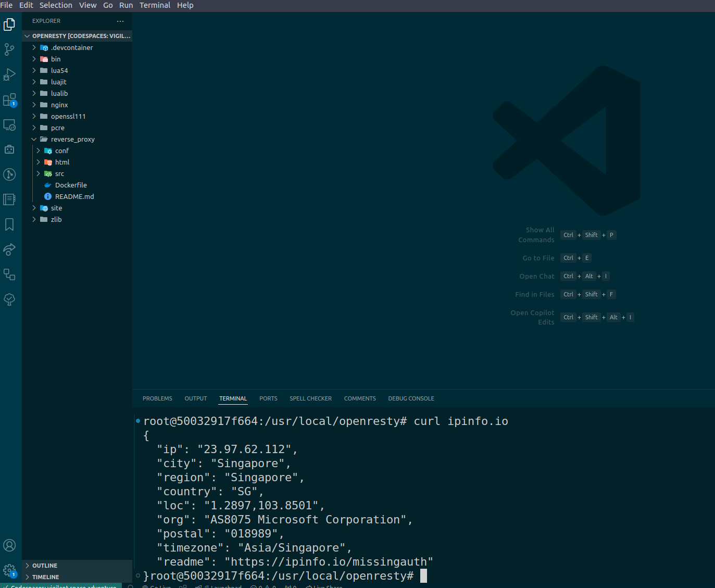Select the TERMINAL tab
The image size is (715, 588).
[233, 398]
